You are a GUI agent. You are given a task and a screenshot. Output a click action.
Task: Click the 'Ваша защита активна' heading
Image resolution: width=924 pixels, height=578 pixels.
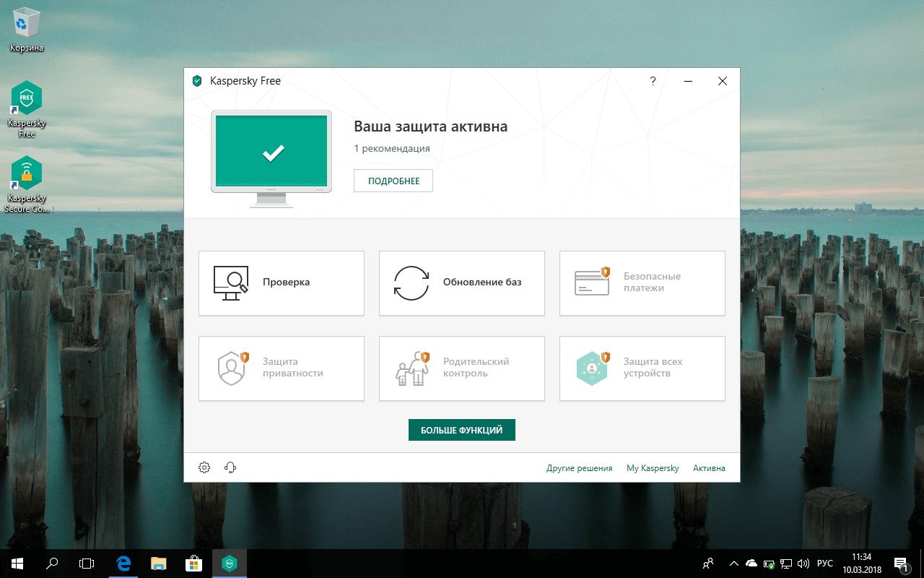pyautogui.click(x=430, y=126)
